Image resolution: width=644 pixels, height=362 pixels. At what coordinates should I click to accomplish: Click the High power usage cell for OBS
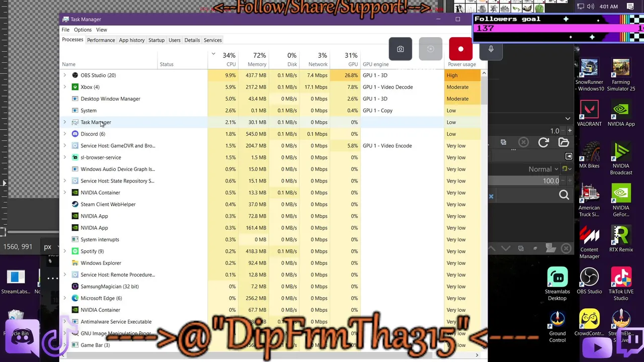[x=462, y=75]
